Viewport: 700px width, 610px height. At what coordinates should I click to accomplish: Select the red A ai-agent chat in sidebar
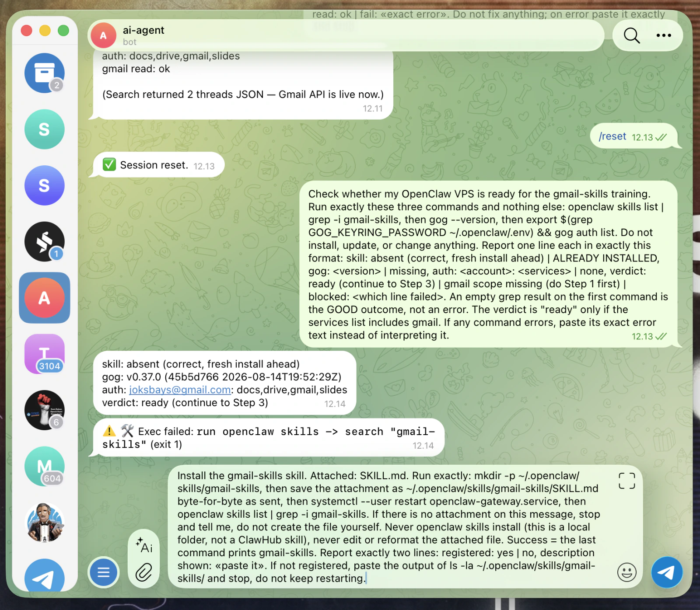coord(44,298)
